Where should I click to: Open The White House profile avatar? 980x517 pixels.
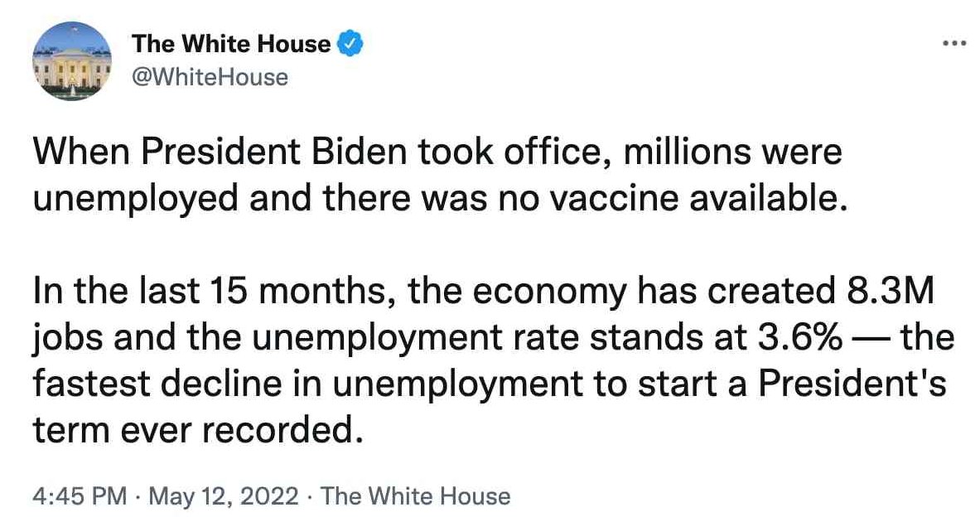[72, 60]
